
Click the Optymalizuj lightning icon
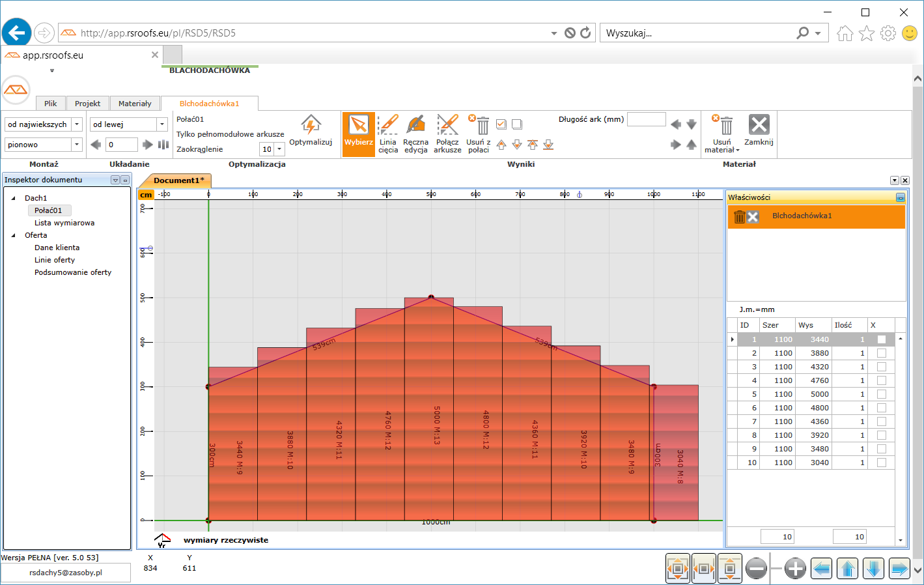(x=311, y=125)
